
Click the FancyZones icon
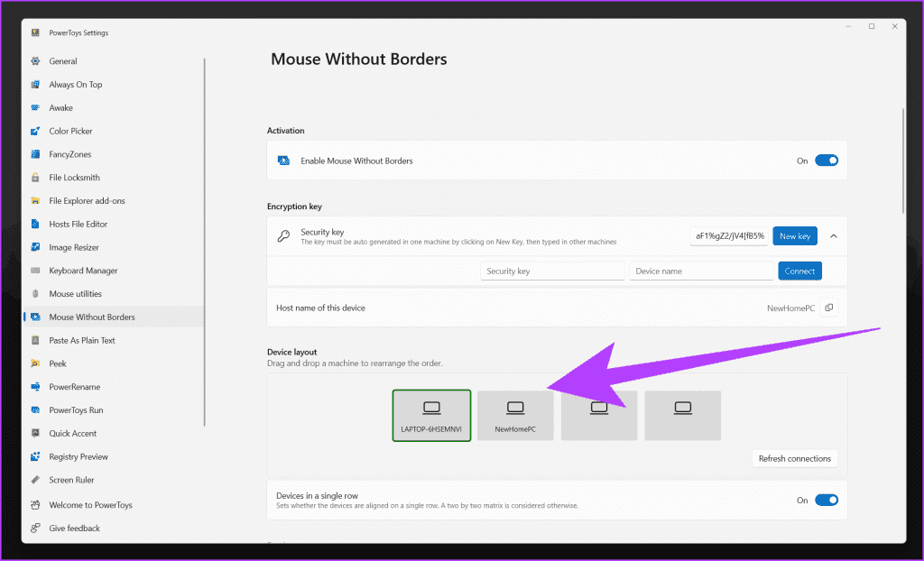[35, 154]
